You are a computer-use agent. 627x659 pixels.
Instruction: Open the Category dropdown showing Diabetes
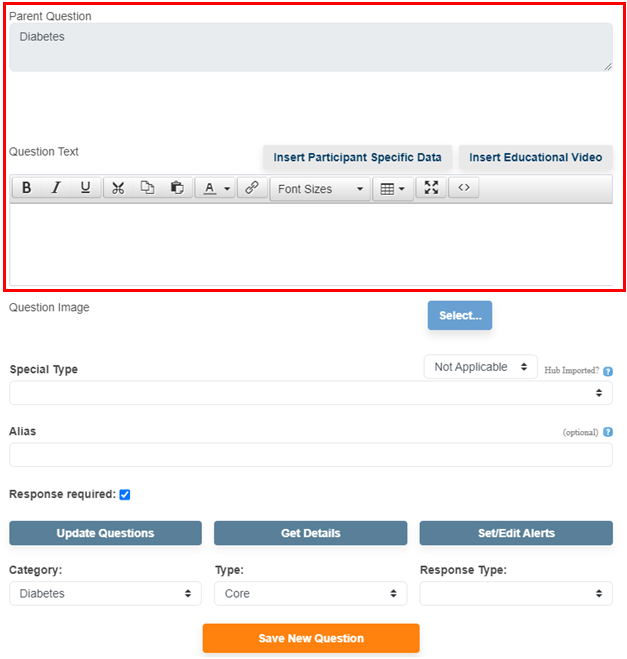click(x=104, y=593)
